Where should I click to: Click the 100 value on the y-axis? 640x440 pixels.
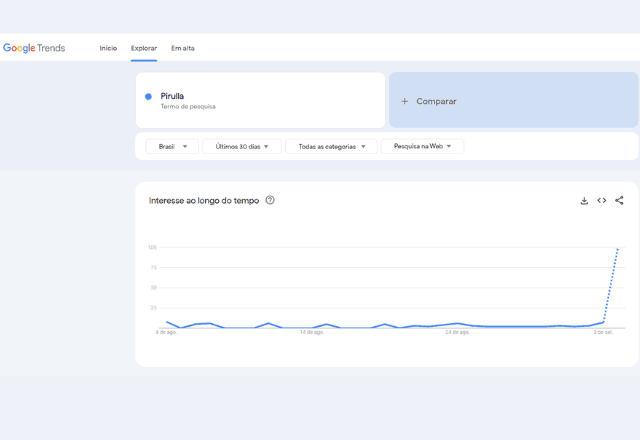click(x=152, y=247)
